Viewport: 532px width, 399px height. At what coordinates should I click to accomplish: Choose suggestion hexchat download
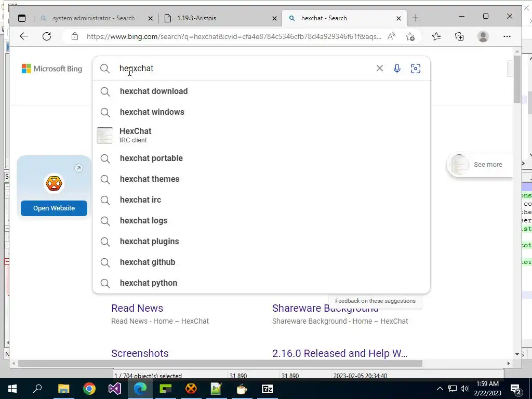[261, 91]
